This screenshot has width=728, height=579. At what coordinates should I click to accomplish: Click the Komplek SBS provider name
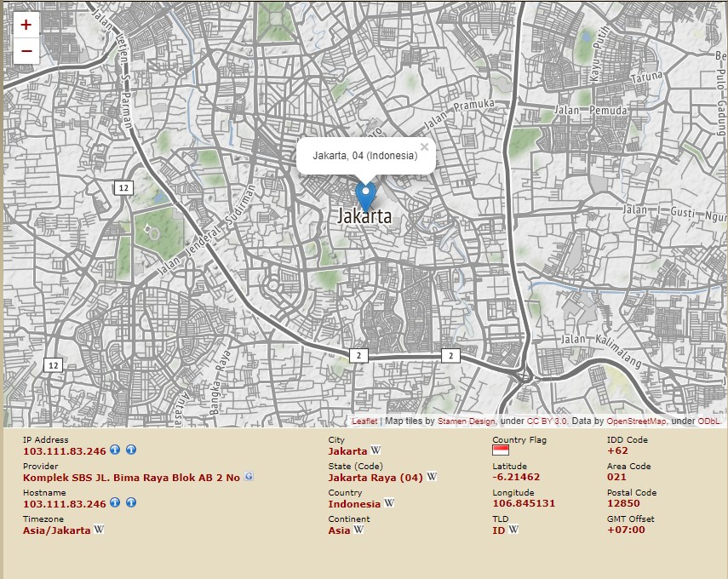131,478
